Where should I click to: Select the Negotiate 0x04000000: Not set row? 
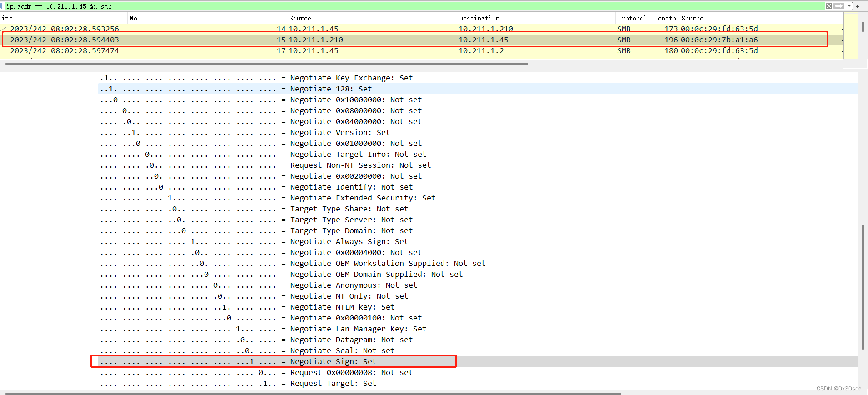click(478, 122)
